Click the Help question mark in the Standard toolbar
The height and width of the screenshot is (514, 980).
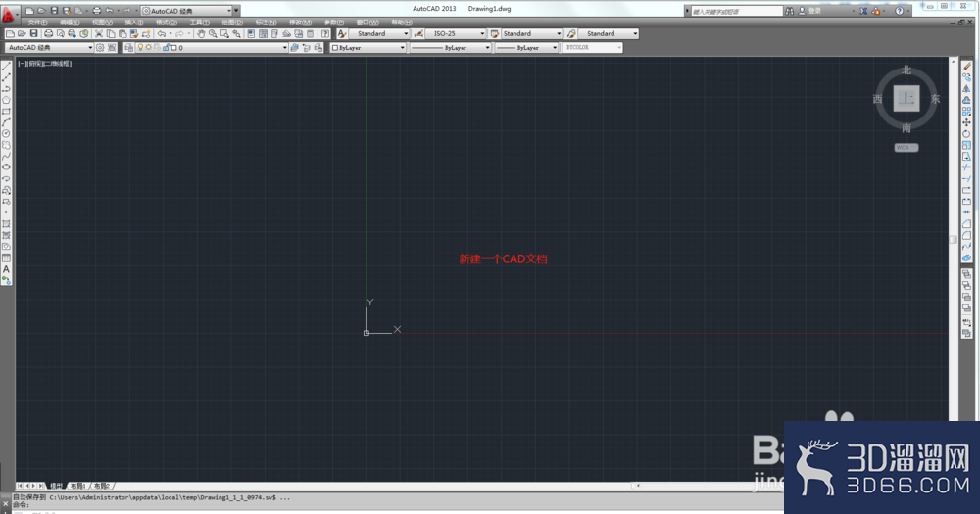point(325,33)
